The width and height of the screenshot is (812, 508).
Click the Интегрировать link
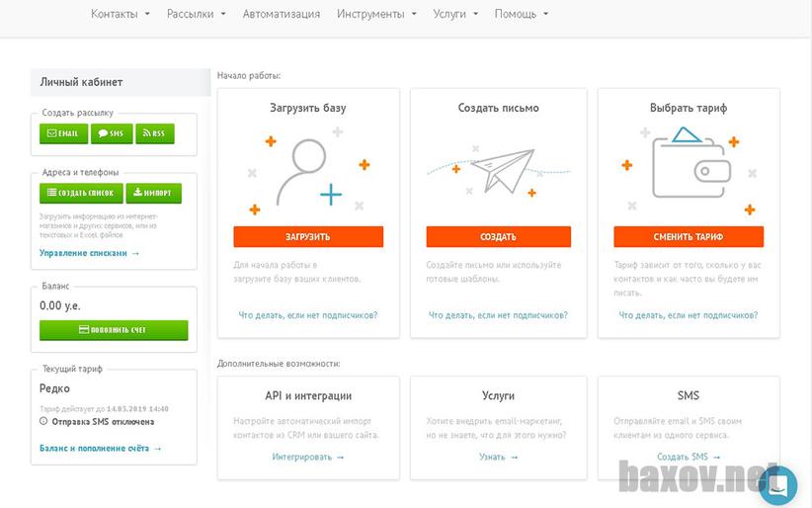(308, 458)
